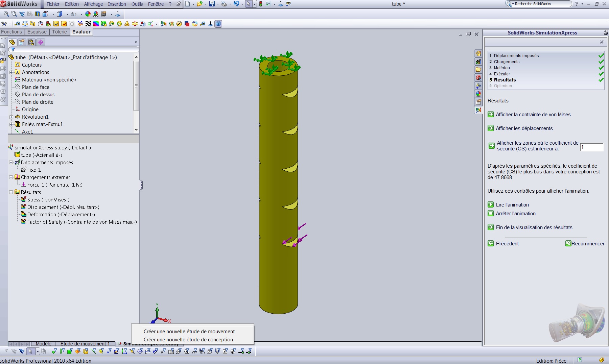
Task: Click the Edit Appearance color sphere
Action: [x=88, y=14]
